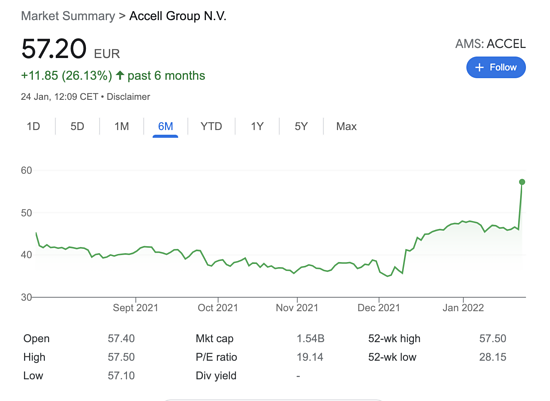Open the Market Summary breadcrumb link

point(68,16)
